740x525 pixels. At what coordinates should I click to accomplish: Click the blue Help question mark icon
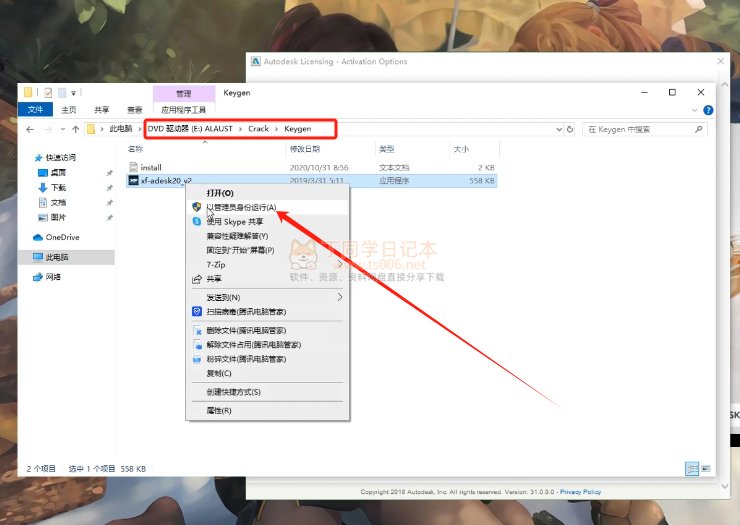[x=708, y=110]
